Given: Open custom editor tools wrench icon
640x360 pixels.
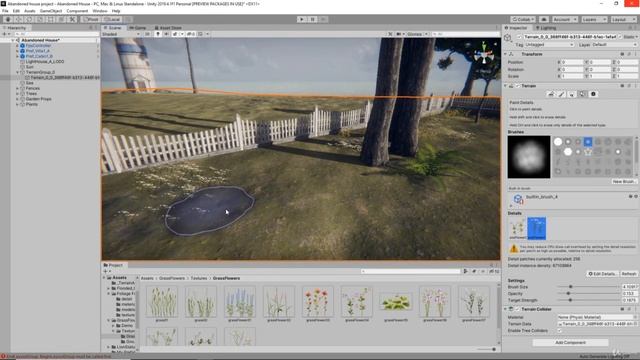Looking at the screenshot, I should (x=72, y=19).
